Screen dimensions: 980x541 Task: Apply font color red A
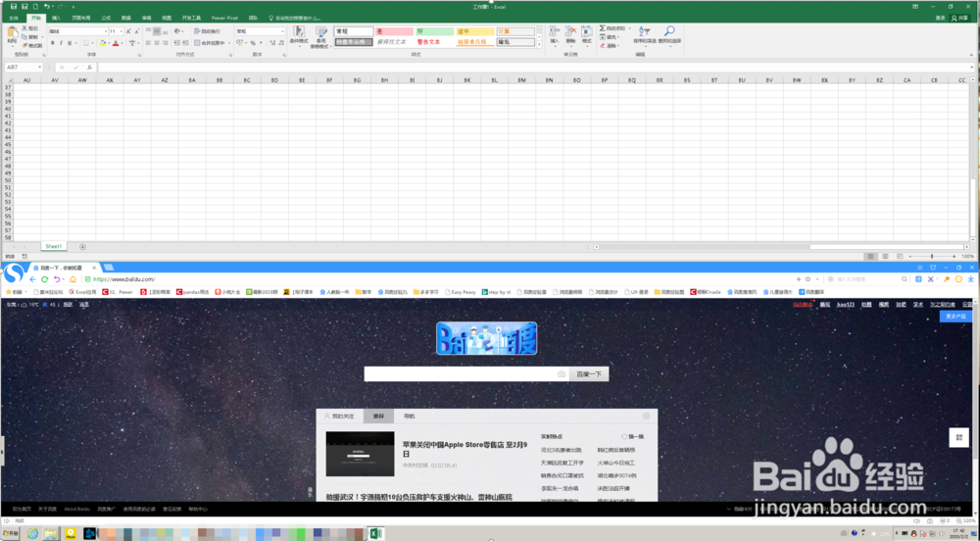coord(116,43)
